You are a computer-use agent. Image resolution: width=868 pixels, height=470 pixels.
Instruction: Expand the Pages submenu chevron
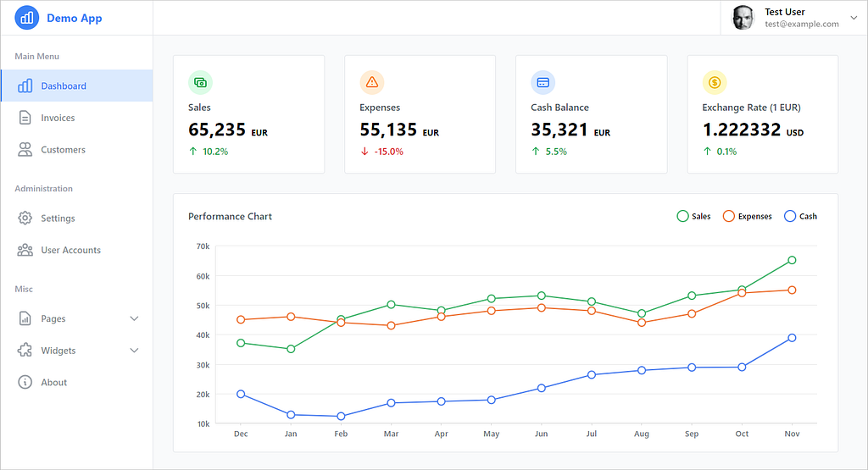(x=134, y=319)
